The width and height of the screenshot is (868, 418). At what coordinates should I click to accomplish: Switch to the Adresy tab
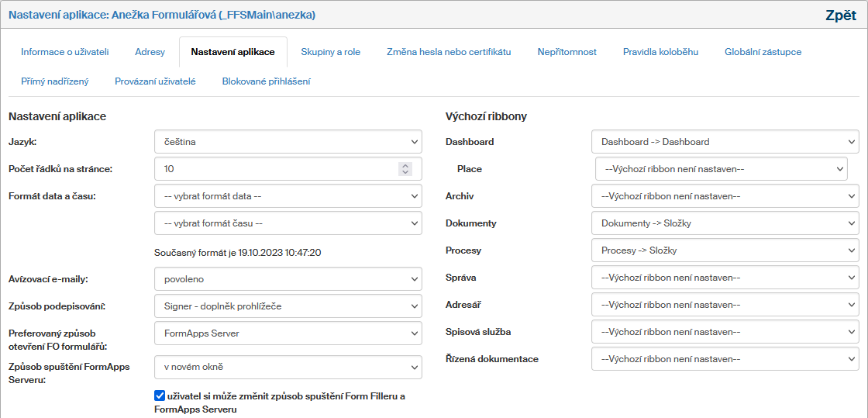pyautogui.click(x=150, y=52)
